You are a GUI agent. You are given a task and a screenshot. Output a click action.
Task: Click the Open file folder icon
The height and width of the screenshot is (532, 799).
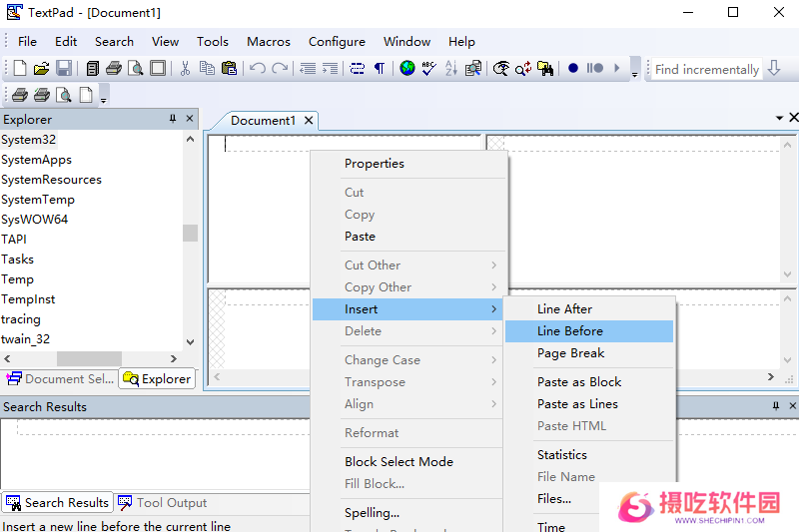(x=41, y=68)
